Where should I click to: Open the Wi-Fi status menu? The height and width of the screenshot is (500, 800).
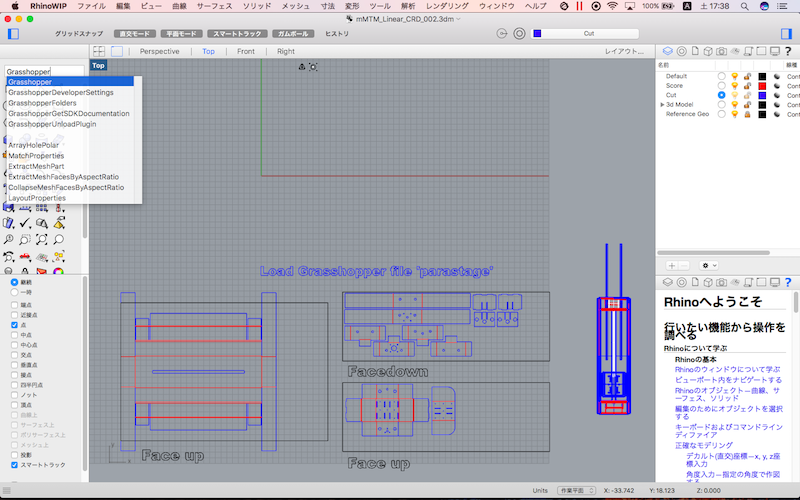click(613, 6)
